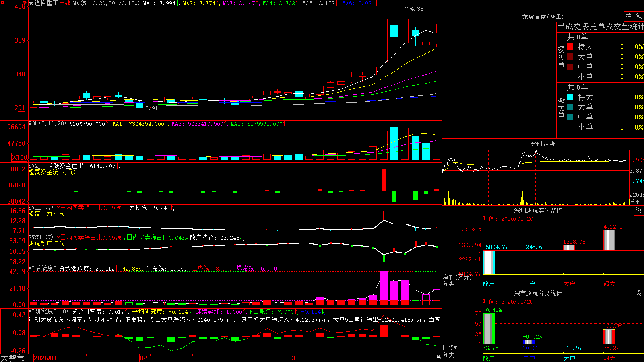Viewport: 644px width, 362px height.
Task: Click the X100 volume multiplier box
Action: pos(20,157)
